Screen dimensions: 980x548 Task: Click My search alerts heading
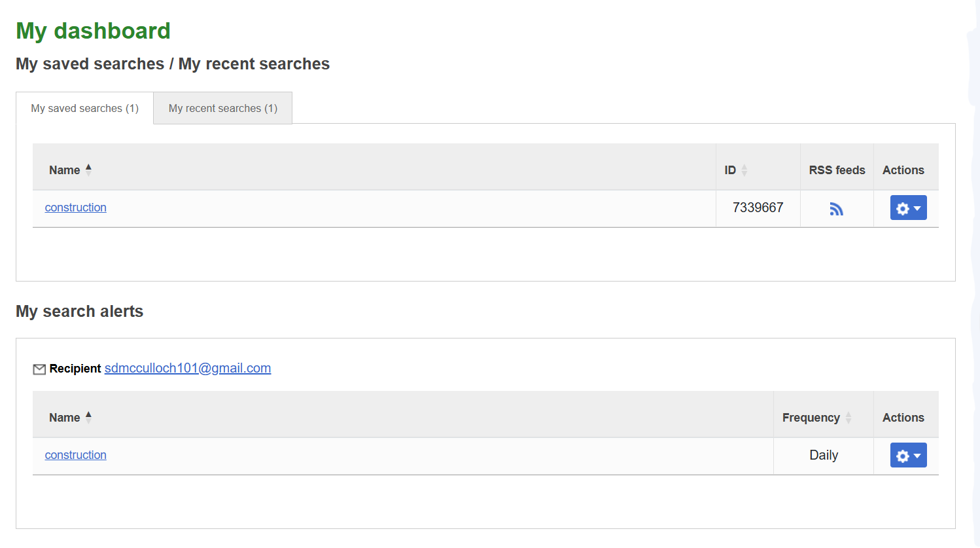click(x=79, y=311)
